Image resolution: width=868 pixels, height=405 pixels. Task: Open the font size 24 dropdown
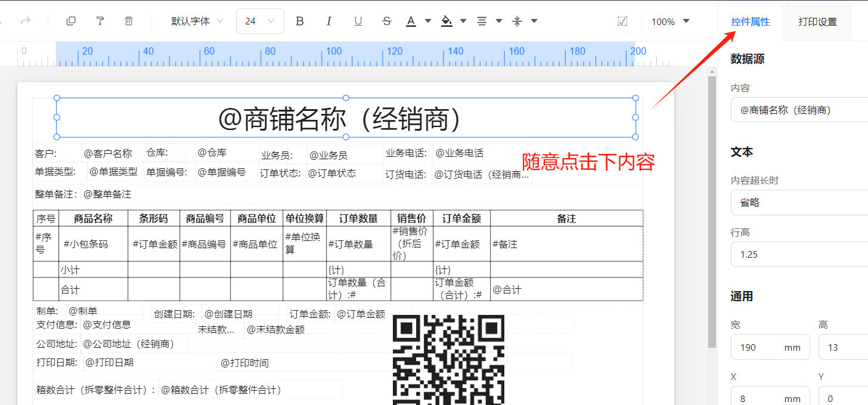tap(260, 21)
